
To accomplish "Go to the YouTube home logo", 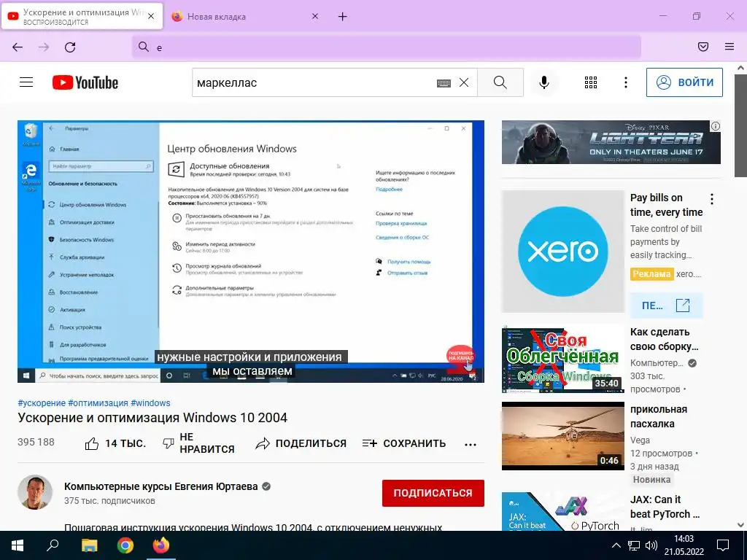I will coord(85,82).
